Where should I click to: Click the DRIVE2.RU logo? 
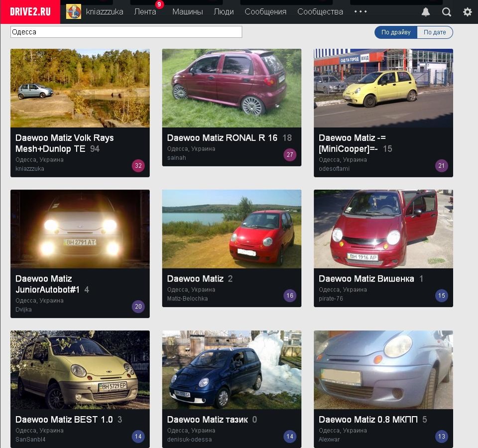[x=30, y=11]
